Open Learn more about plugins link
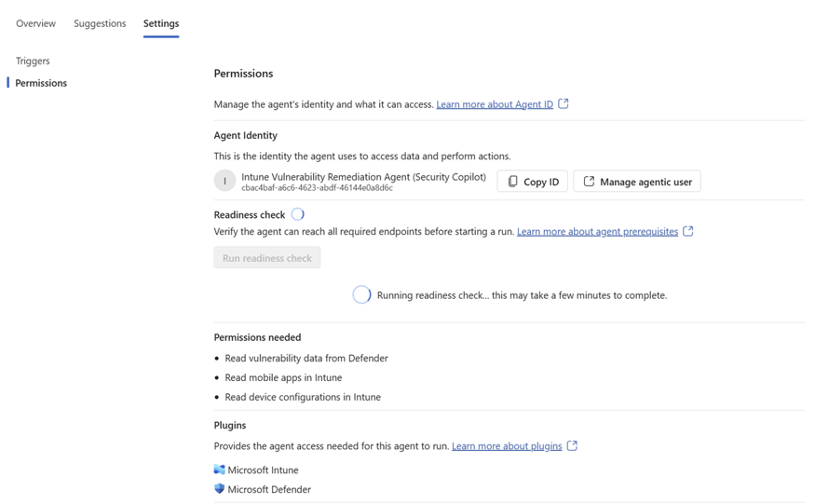 coord(507,445)
